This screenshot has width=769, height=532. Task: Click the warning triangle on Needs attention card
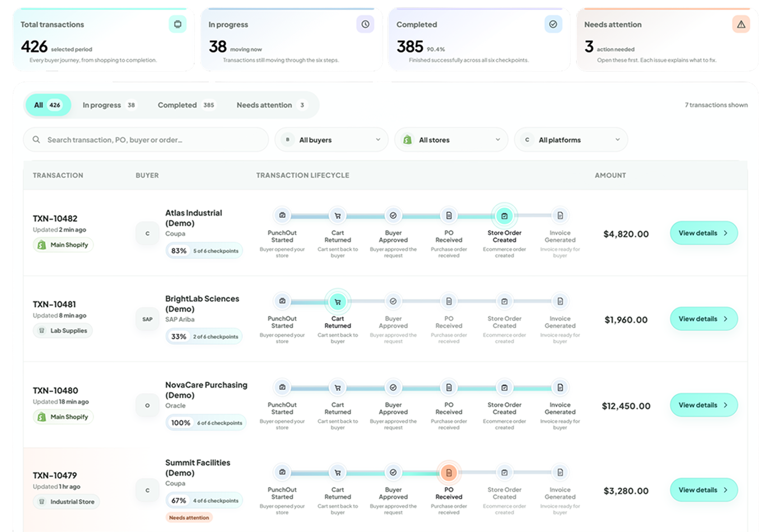tap(741, 24)
